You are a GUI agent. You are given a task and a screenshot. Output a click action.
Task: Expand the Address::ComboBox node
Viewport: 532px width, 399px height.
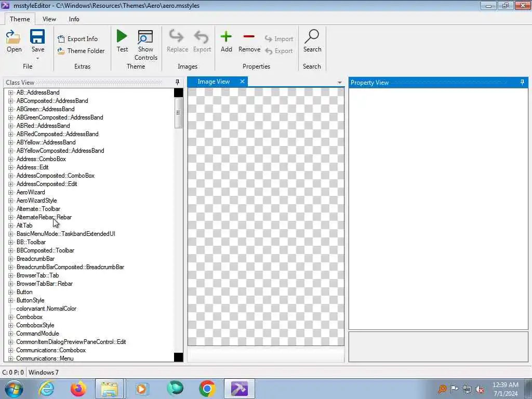pos(10,159)
